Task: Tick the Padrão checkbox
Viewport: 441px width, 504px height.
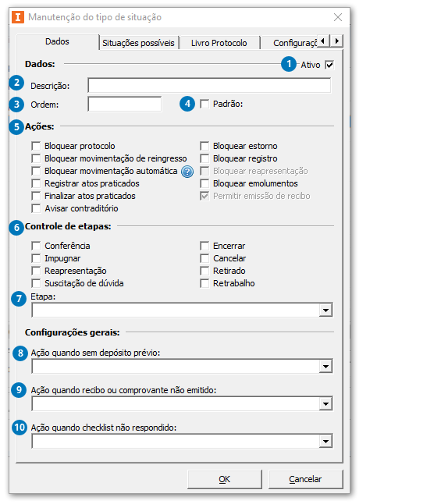Action: 204,104
